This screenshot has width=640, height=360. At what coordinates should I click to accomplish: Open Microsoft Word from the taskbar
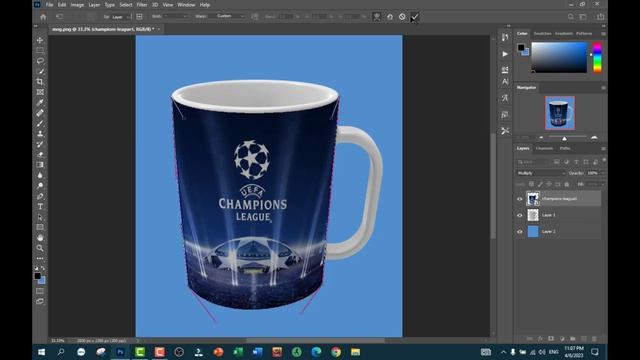(257, 352)
